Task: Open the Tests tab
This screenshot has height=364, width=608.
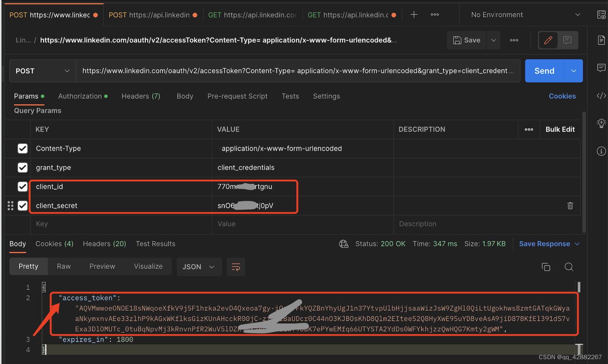Action: coord(290,96)
